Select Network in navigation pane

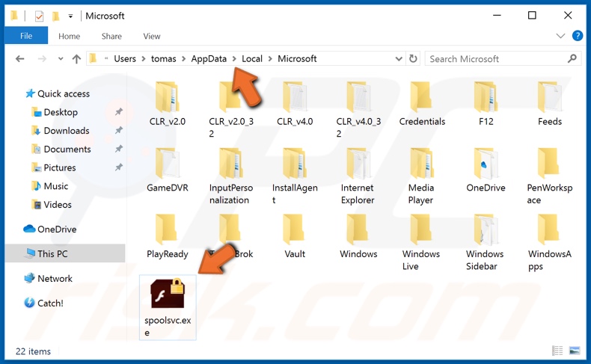48,278
